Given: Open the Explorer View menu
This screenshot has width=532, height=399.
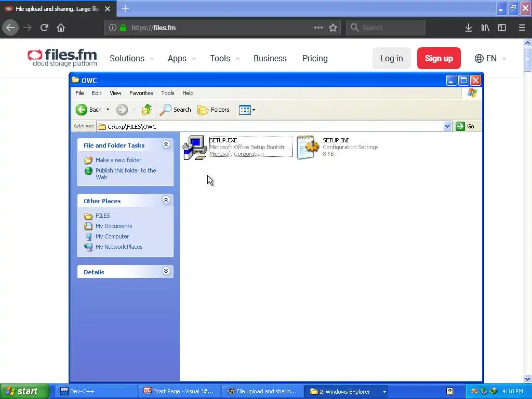Looking at the screenshot, I should click(115, 93).
